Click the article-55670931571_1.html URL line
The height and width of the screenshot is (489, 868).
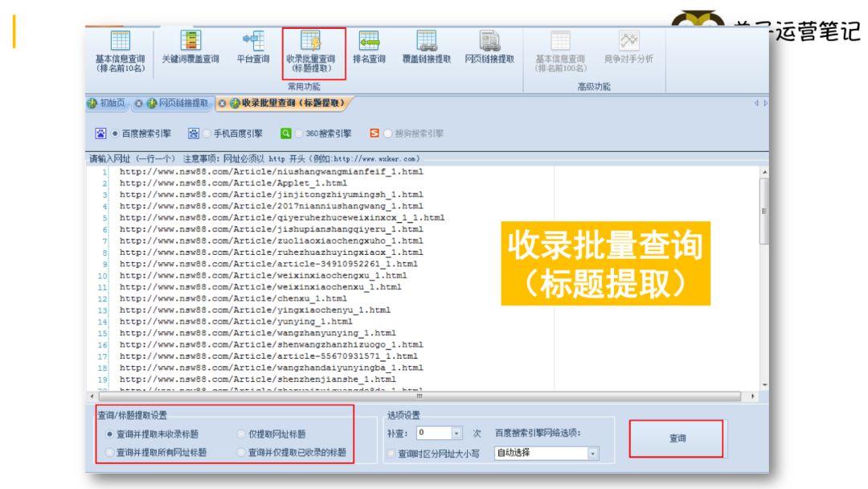pos(268,356)
